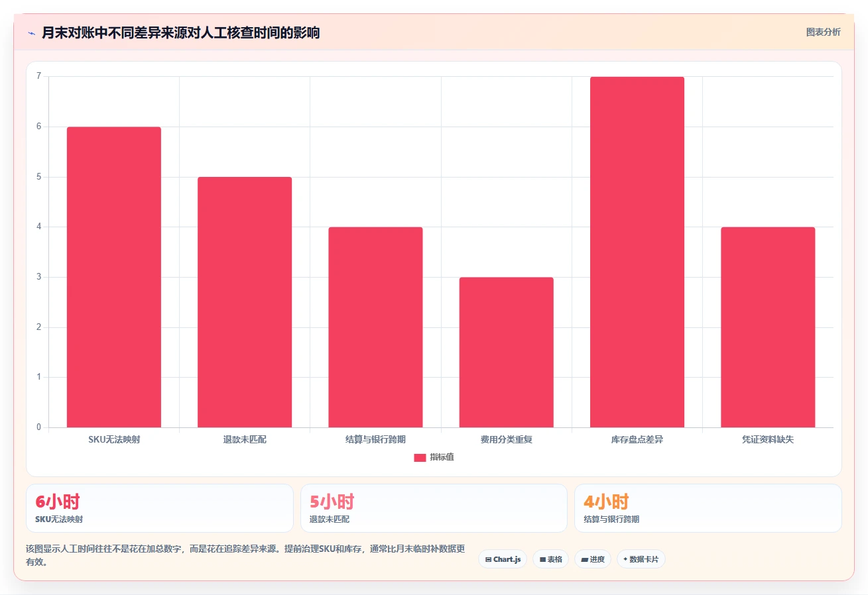Click the 退款未匹配 x-axis label
This screenshot has width=868, height=595.
pyautogui.click(x=245, y=440)
